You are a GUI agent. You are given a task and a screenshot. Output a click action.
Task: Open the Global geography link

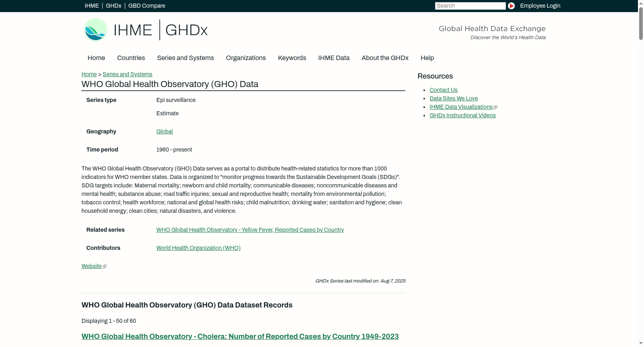(164, 131)
